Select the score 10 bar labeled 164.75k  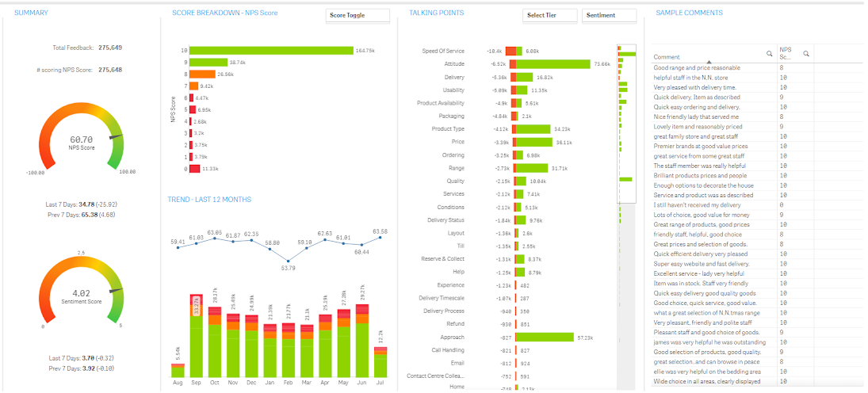click(x=271, y=51)
